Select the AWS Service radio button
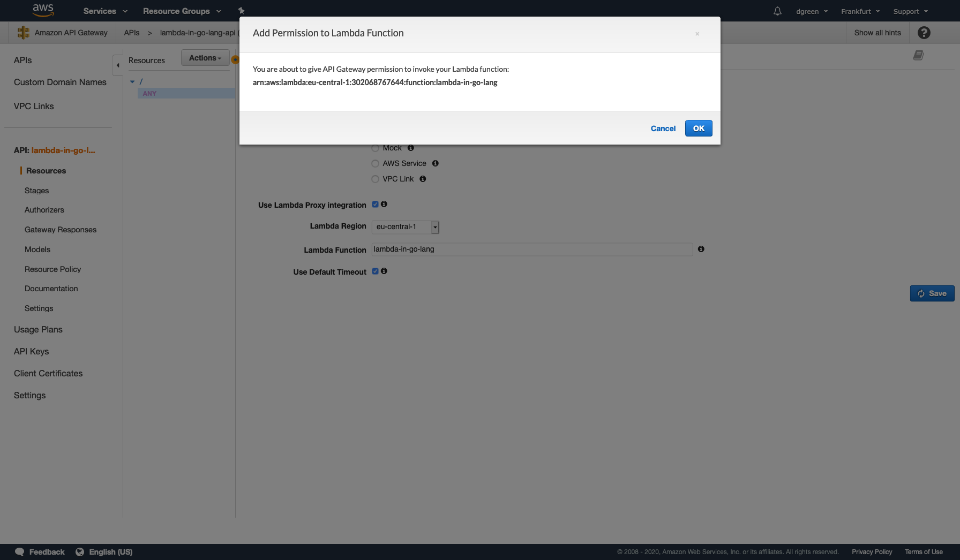This screenshot has height=560, width=960. tap(375, 163)
